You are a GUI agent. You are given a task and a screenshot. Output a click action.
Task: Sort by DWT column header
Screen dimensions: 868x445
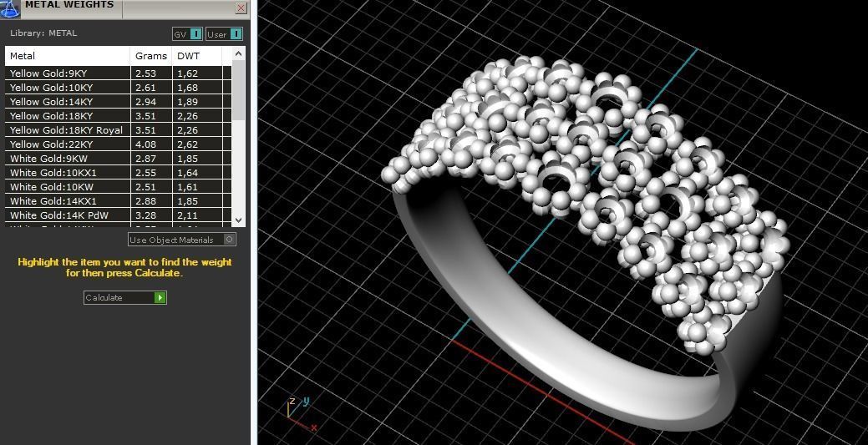(x=197, y=56)
